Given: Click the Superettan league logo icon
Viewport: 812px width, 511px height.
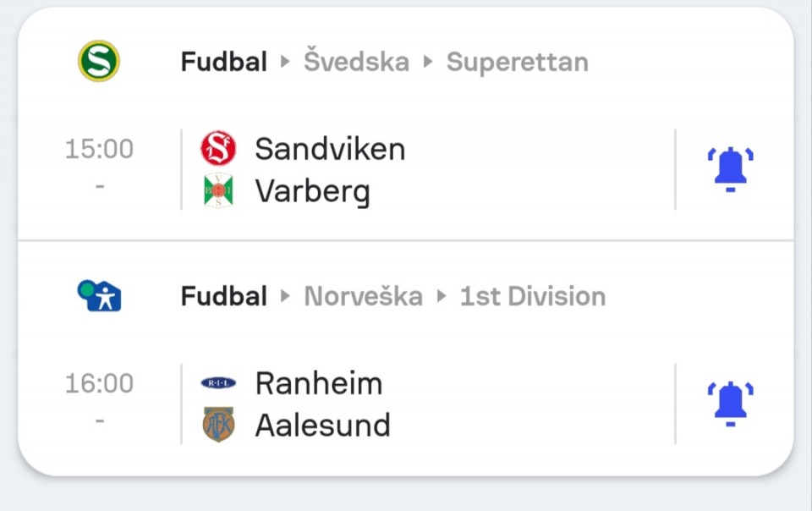Looking at the screenshot, I should click(x=99, y=61).
